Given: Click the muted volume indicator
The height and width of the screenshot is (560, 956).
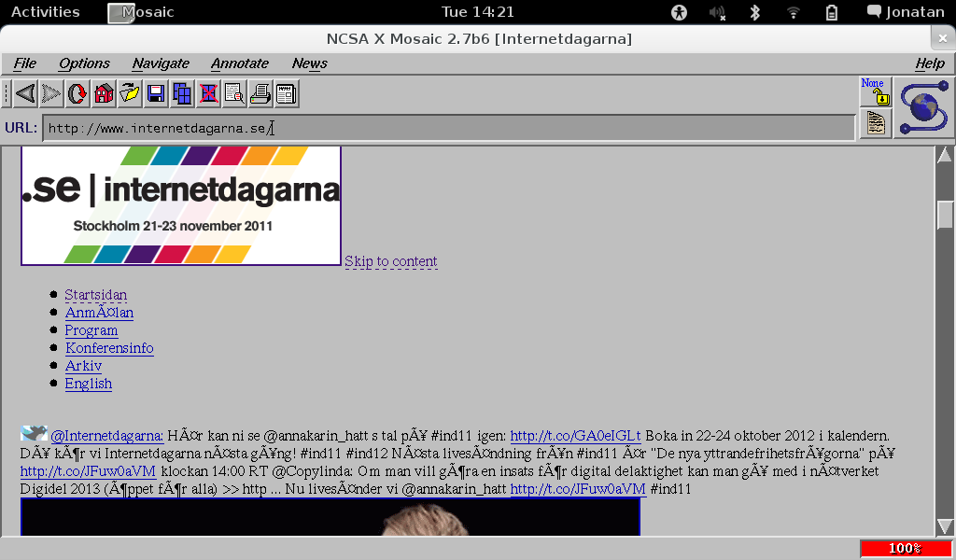Looking at the screenshot, I should pos(718,12).
